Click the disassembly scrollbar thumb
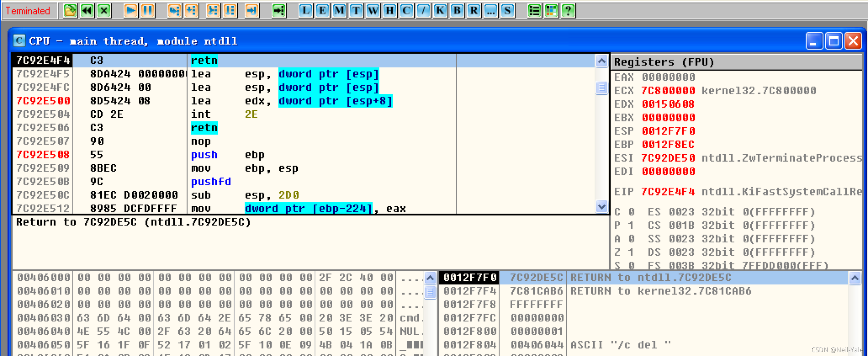Screen dimensions: 868x356 [x=601, y=88]
